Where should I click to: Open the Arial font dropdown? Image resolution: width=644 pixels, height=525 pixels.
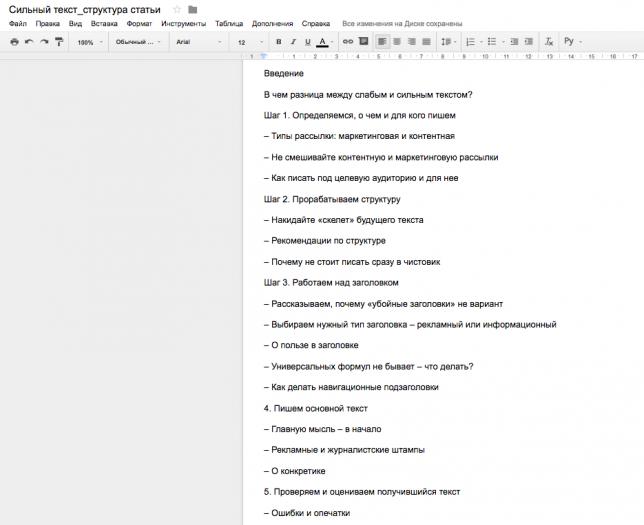tap(199, 42)
